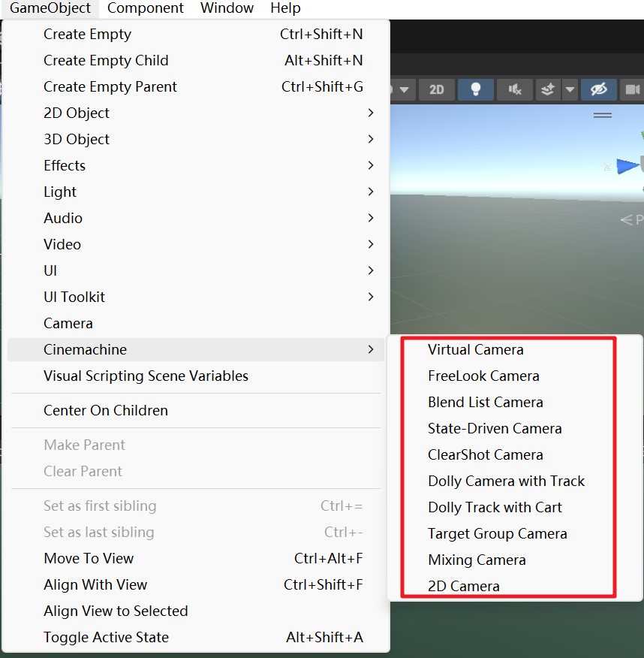This screenshot has width=644, height=658.
Task: Open scene effects dropdown arrow
Action: click(x=570, y=89)
